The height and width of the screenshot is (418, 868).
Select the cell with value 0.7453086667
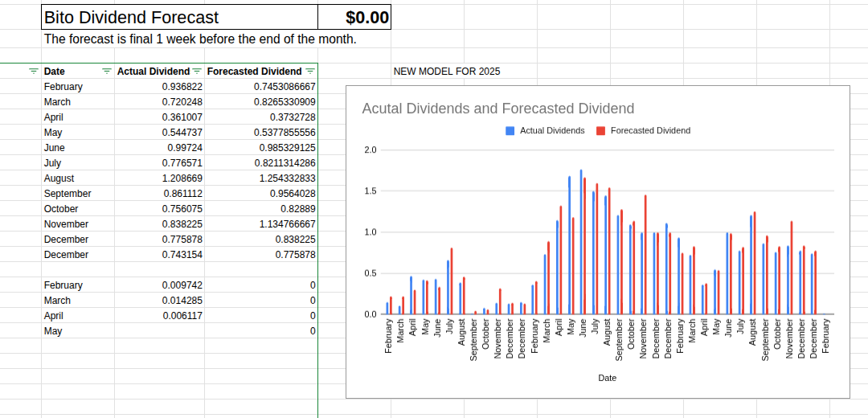(261, 87)
